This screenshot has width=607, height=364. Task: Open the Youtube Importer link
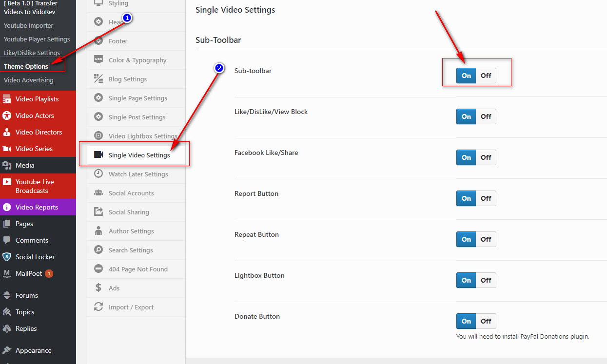(x=29, y=26)
